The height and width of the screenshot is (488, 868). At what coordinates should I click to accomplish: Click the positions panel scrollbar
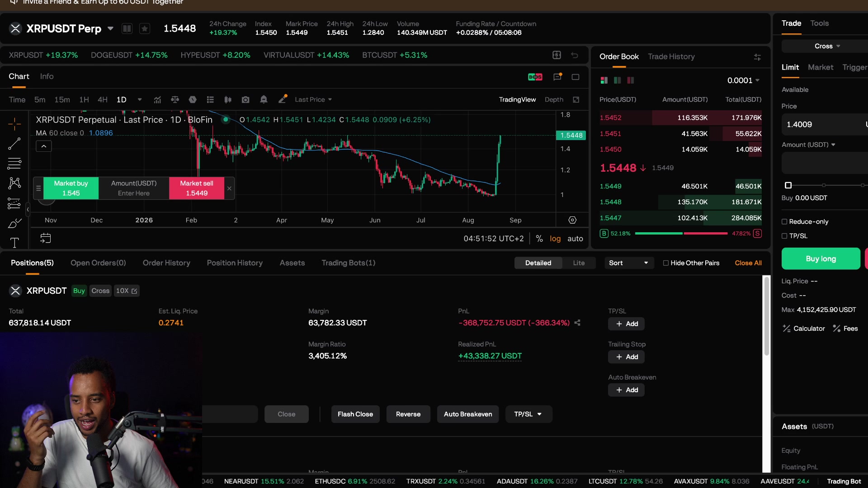pyautogui.click(x=766, y=316)
